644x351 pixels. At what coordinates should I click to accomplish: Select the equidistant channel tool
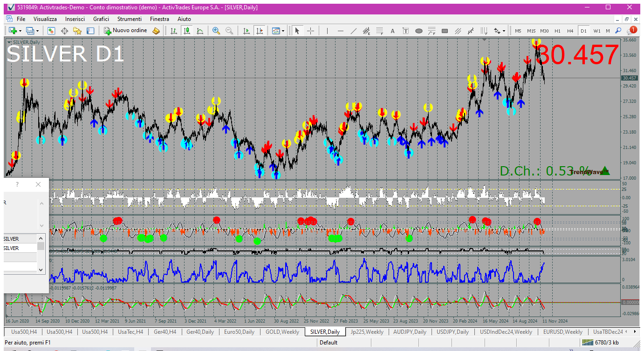click(x=367, y=31)
